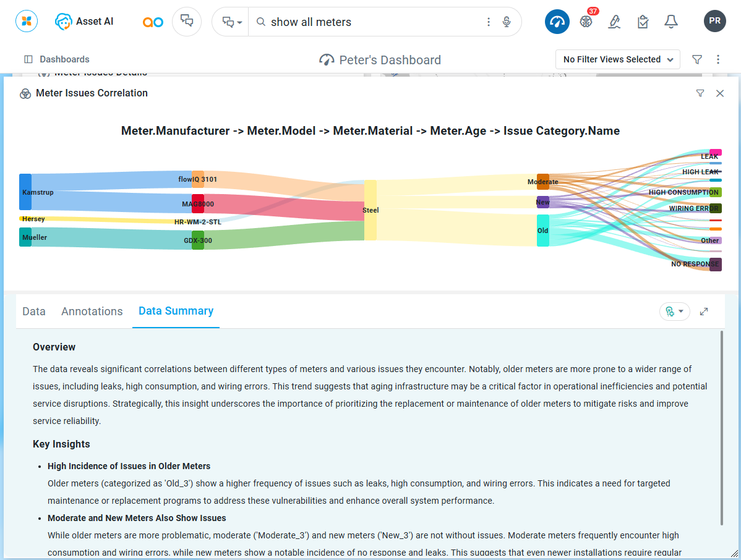Switch to the Data tab

click(x=34, y=312)
